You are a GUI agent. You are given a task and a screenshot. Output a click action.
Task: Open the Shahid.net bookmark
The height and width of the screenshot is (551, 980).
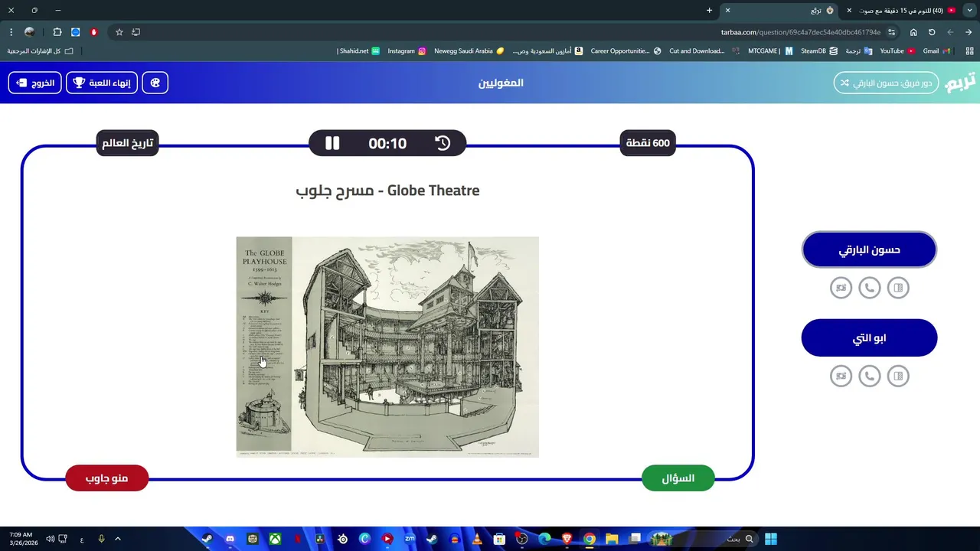pyautogui.click(x=358, y=51)
